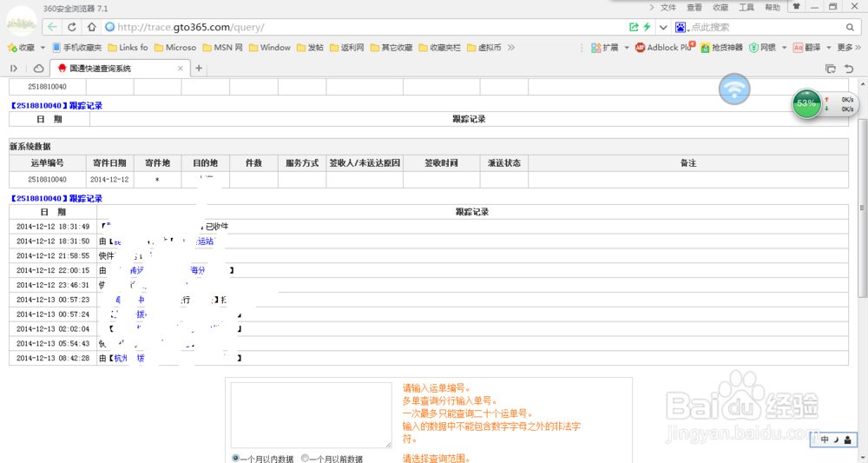Click the vertical page scrollbar
This screenshot has width=868, height=463.
(x=862, y=208)
